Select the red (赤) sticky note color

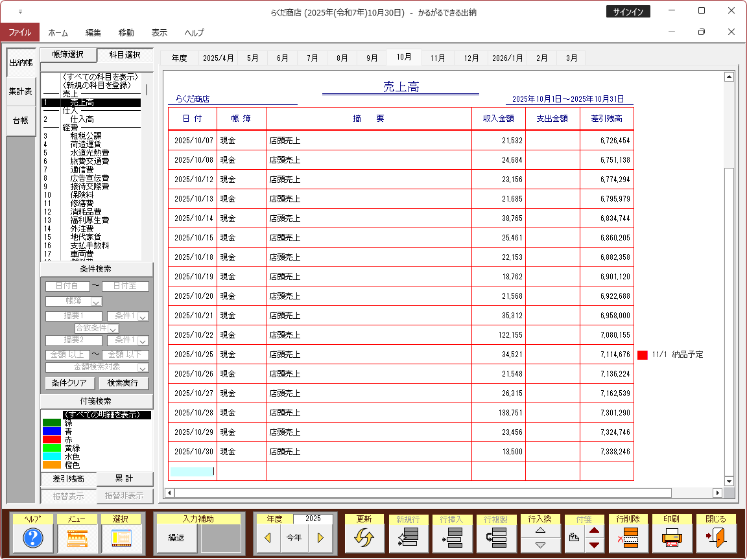click(x=52, y=439)
